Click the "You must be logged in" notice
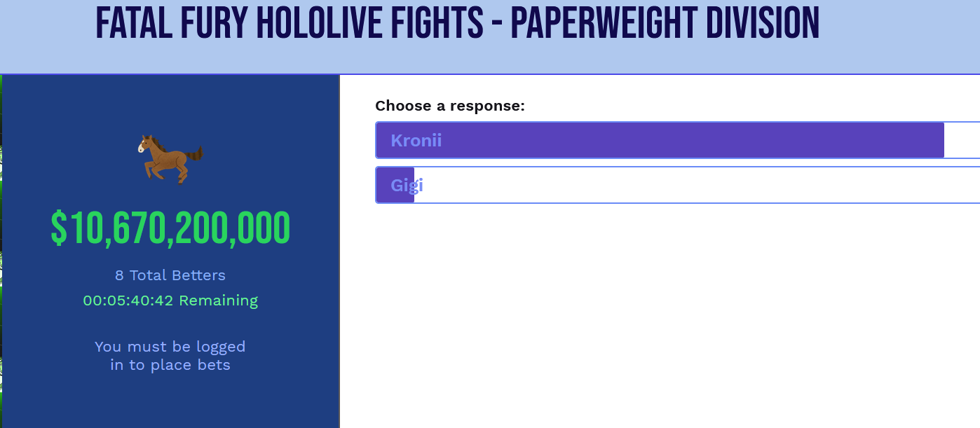This screenshot has width=980, height=428. (170, 347)
